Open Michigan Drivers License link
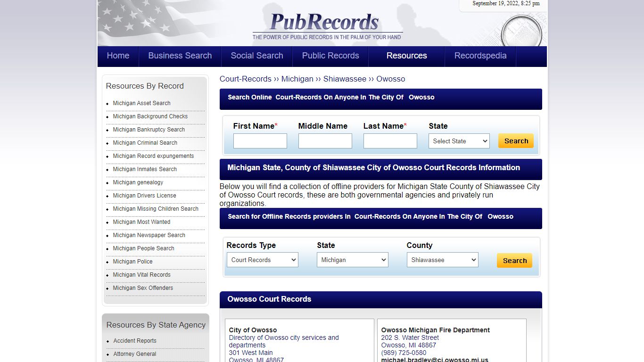The image size is (644, 362). pyautogui.click(x=145, y=196)
